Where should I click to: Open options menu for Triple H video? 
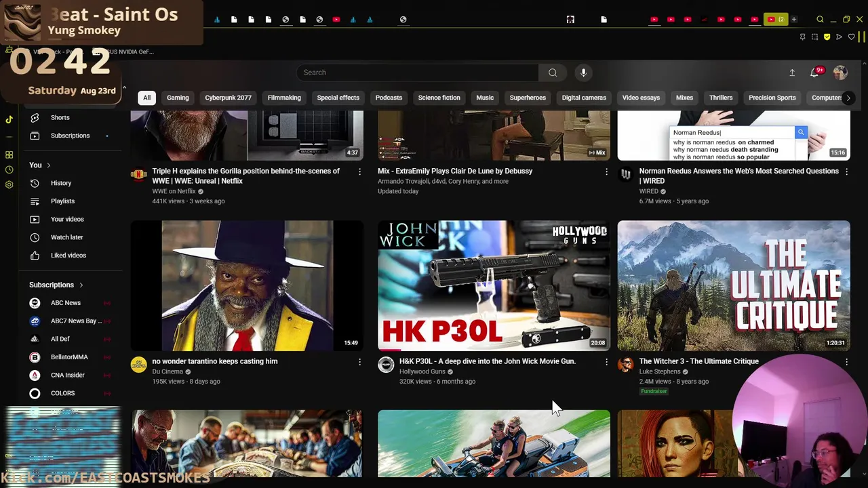(359, 172)
